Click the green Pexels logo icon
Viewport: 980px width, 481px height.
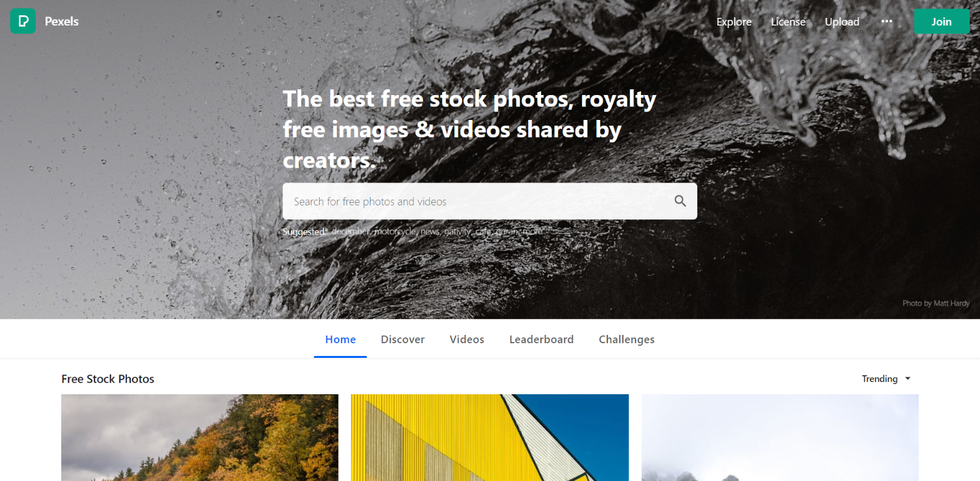(x=23, y=22)
